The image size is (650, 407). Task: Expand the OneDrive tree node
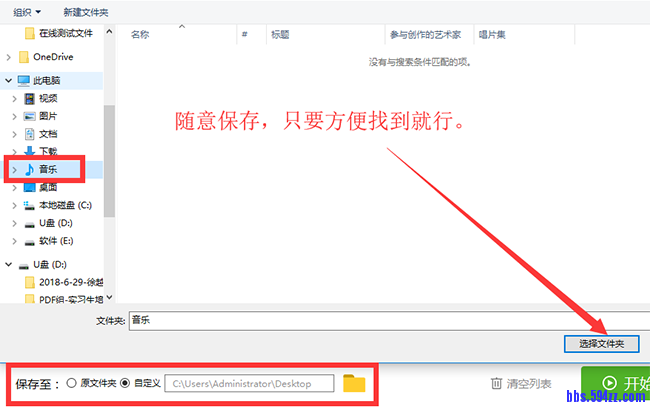(8, 57)
